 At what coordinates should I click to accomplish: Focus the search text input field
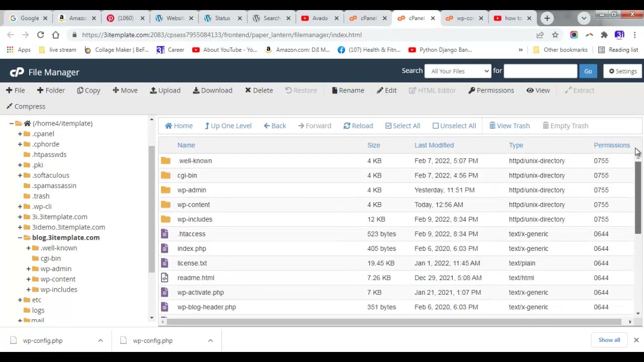pyautogui.click(x=540, y=71)
